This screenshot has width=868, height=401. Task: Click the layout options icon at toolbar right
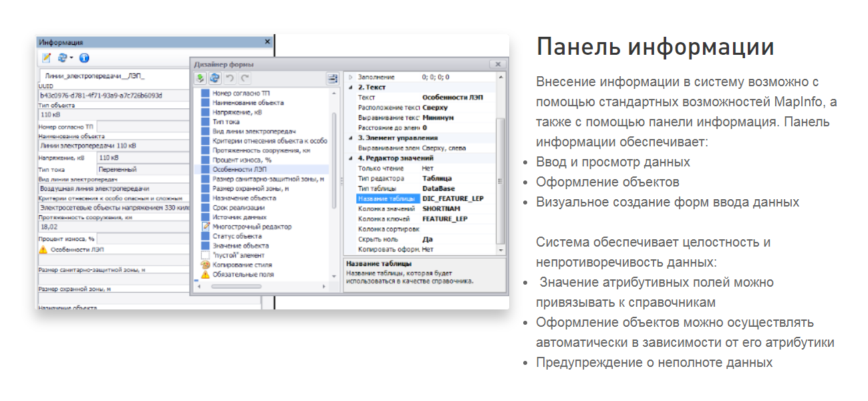pos(332,78)
